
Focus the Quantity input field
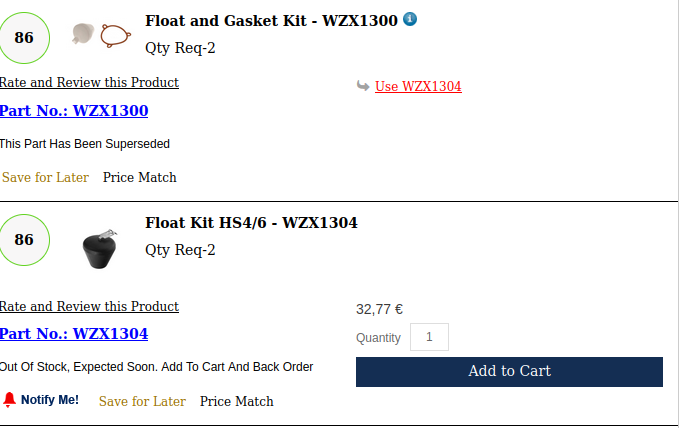pyautogui.click(x=429, y=337)
